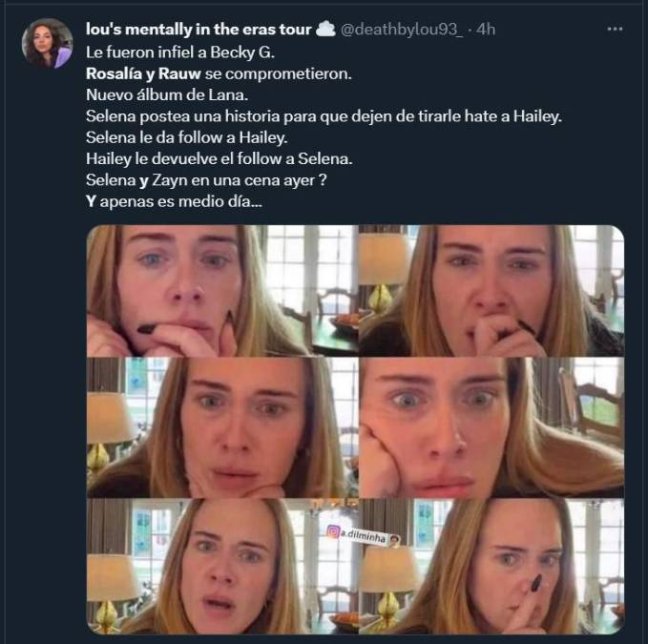Open the top-right photo in the grid

coord(491,290)
